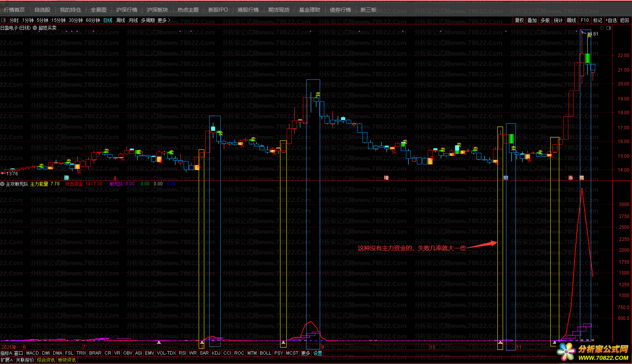The height and width of the screenshot is (364, 632).
Task: Select the DMI indicator
Action: point(46,353)
